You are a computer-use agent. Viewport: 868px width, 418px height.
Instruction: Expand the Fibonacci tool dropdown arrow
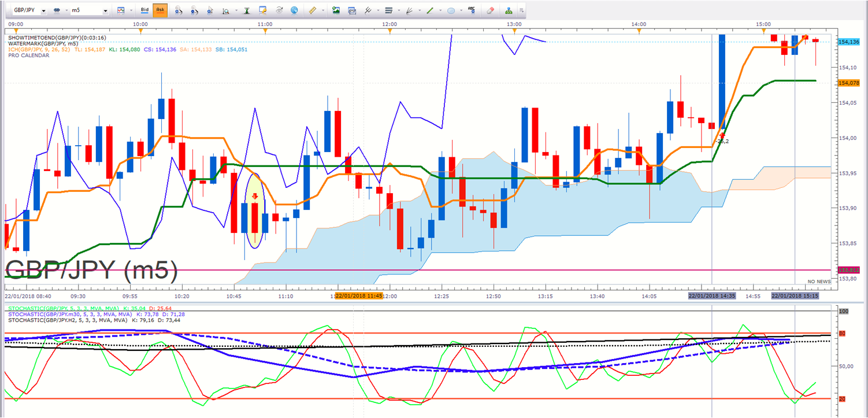[x=399, y=11]
